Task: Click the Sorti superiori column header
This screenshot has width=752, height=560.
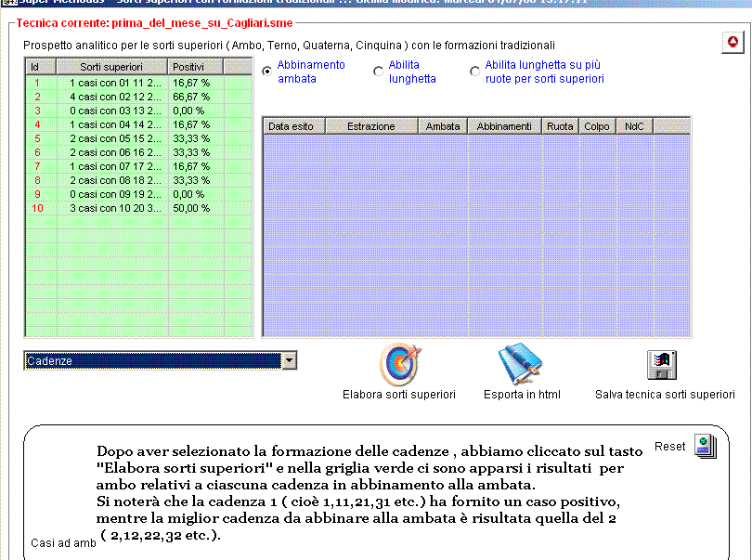Action: (x=111, y=67)
